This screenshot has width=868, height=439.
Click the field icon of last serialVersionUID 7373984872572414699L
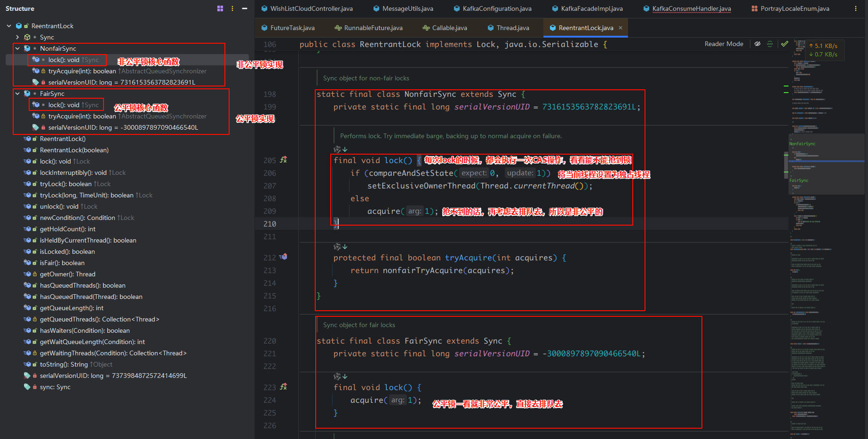coord(27,376)
